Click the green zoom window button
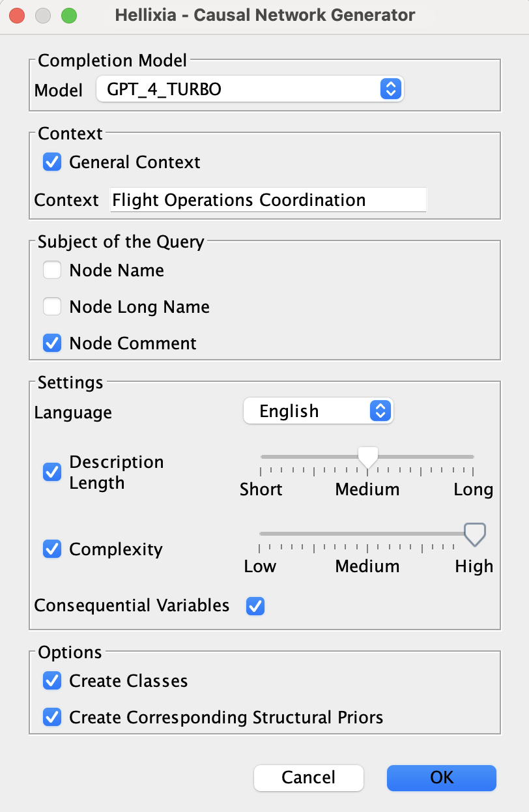The image size is (529, 812). coord(68,16)
